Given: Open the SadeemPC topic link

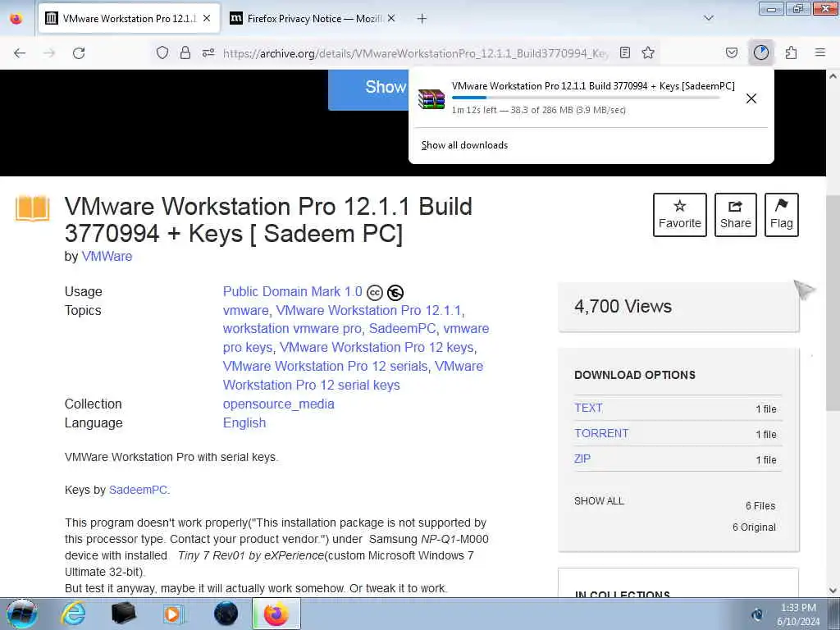Looking at the screenshot, I should 402,328.
